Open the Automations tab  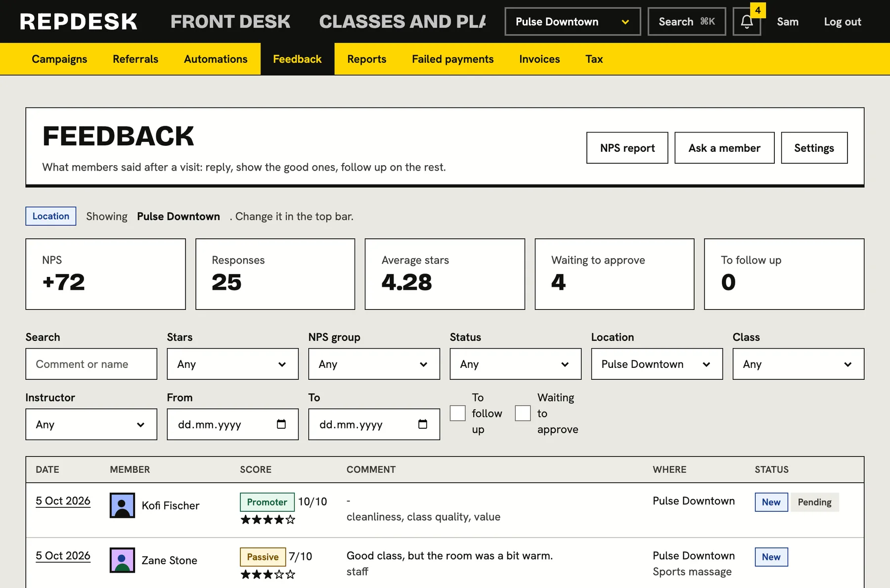coord(216,59)
